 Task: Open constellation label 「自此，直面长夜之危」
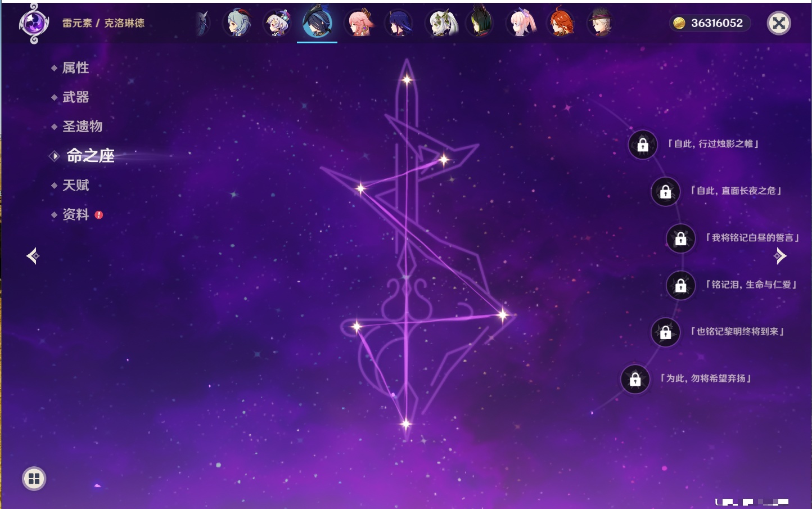[x=736, y=191]
